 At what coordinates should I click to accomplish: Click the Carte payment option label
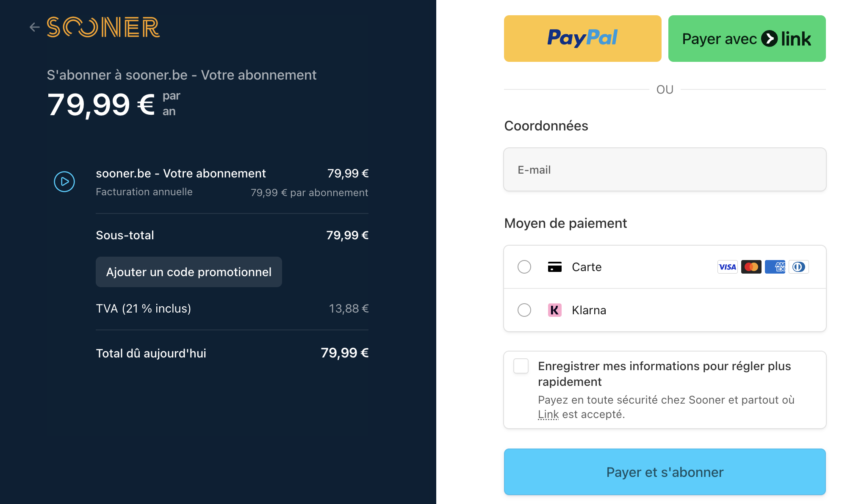coord(587,267)
